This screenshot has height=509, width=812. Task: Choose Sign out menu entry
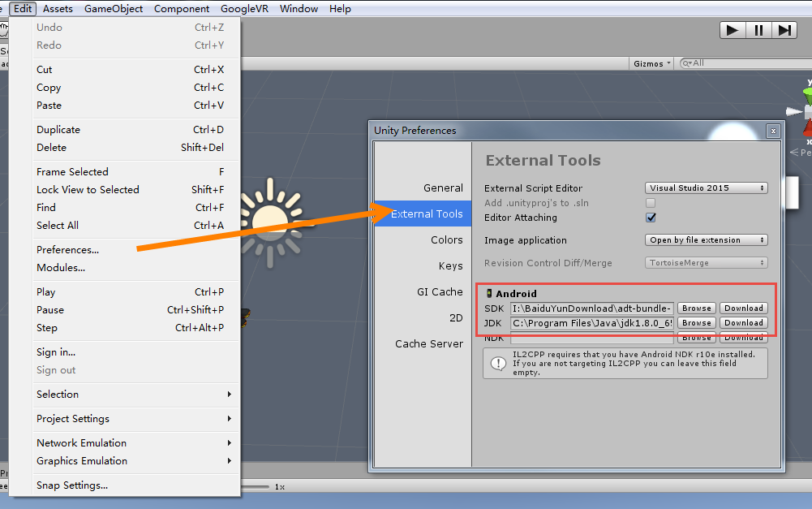(x=137, y=370)
